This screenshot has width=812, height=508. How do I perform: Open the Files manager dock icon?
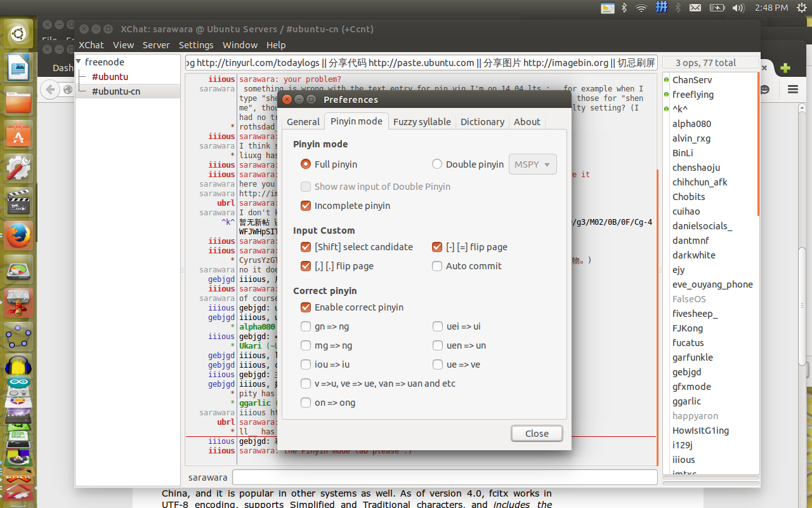click(18, 101)
